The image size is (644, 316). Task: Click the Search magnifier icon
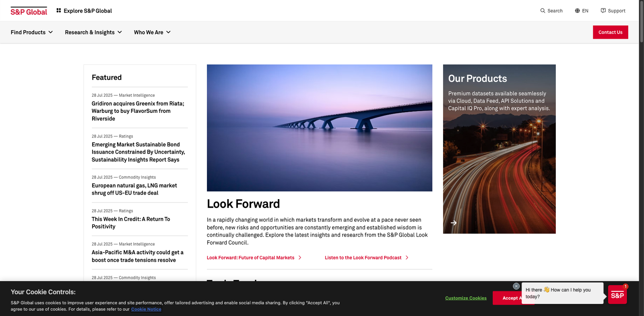click(543, 11)
